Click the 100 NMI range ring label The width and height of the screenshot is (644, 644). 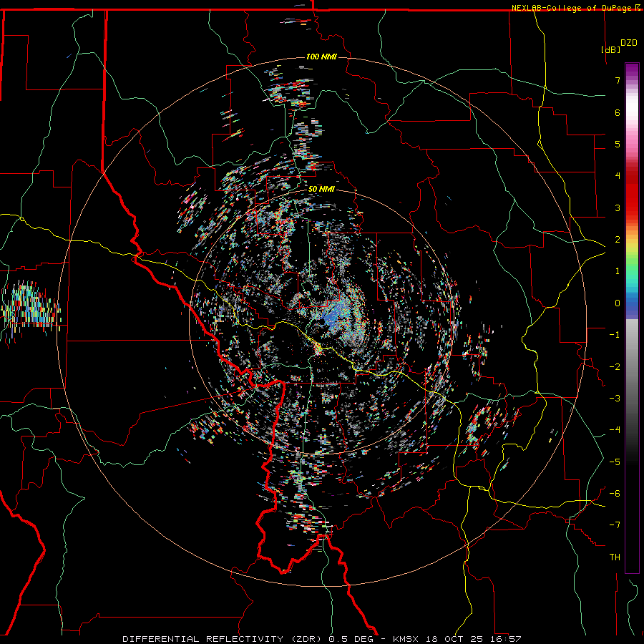(x=321, y=57)
